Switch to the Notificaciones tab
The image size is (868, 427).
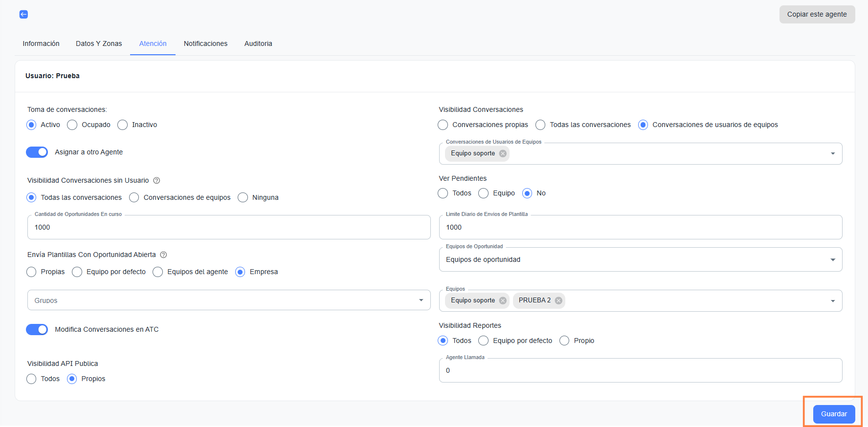(205, 43)
